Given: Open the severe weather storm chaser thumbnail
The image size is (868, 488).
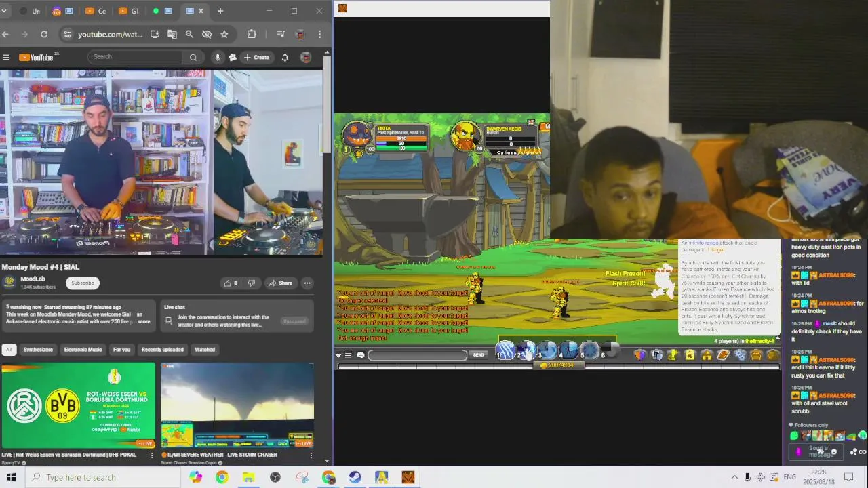Looking at the screenshot, I should coord(237,405).
